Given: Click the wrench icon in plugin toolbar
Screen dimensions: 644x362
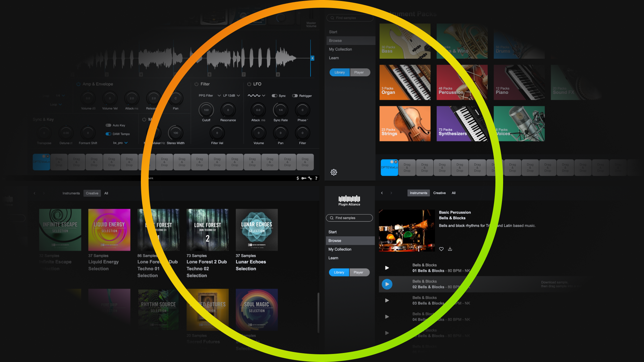Looking at the screenshot, I should (310, 178).
